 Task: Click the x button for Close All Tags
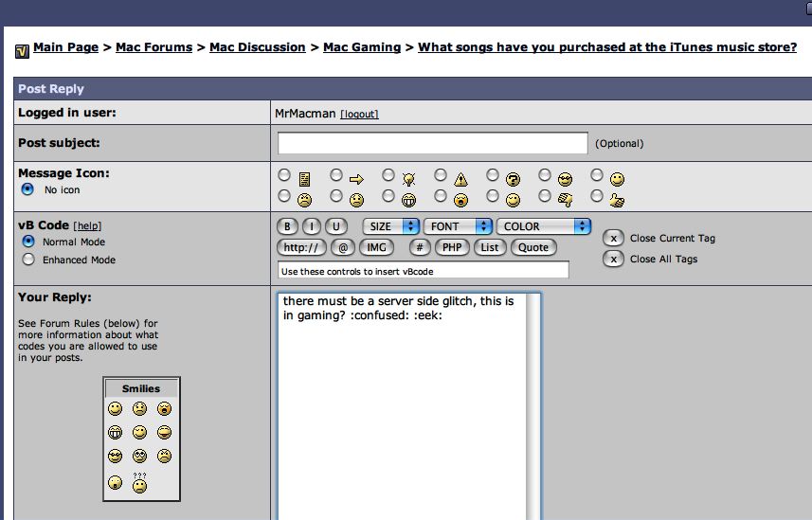tap(613, 259)
